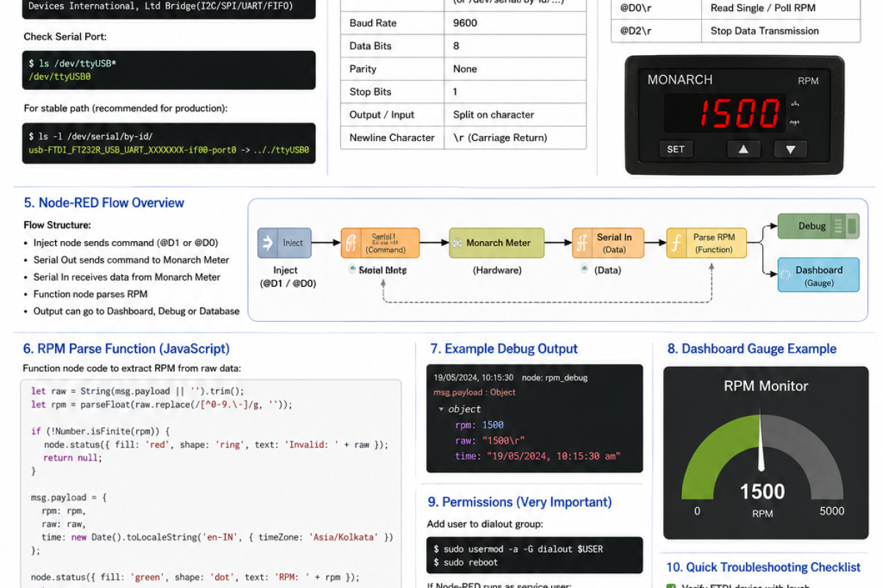Viewport: 882px width, 588px height.
Task: Collapse the 'object' tree in debug output
Action: point(441,409)
